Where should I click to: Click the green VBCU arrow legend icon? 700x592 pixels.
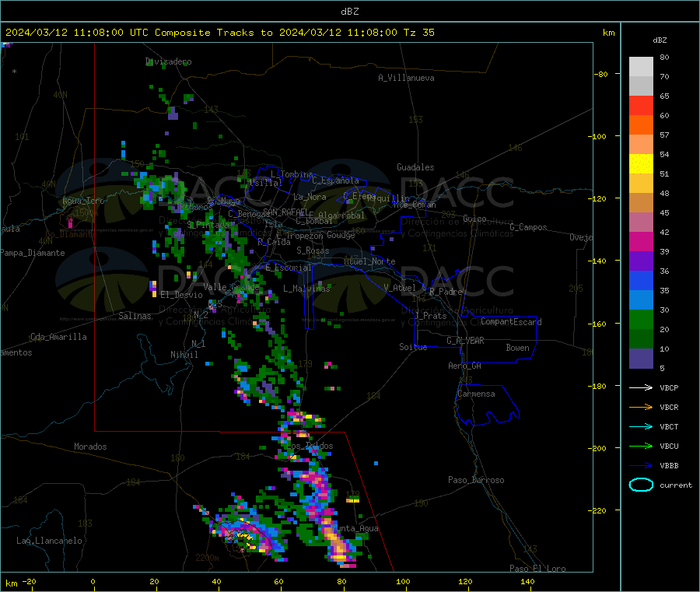pos(641,446)
